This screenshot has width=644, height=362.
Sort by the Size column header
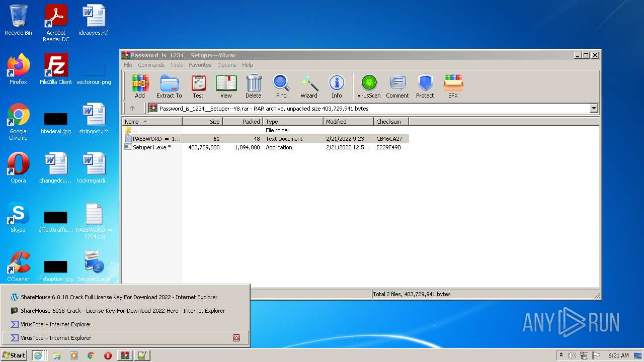tap(203, 121)
